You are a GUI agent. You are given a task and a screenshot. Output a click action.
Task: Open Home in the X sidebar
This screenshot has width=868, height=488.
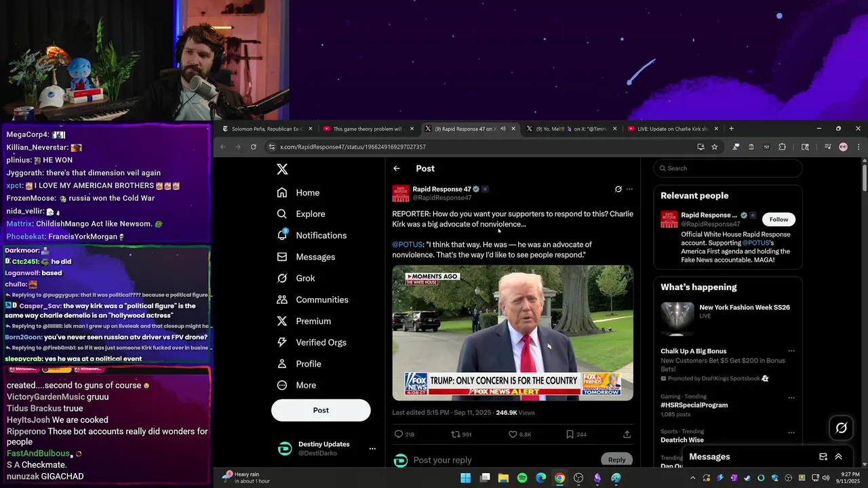pyautogui.click(x=298, y=192)
